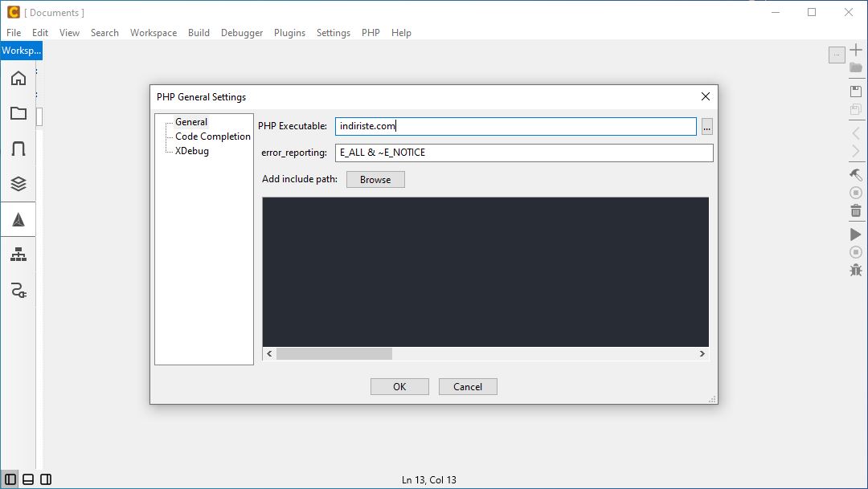Click the Ln 13, Col 13 status text
Viewport: 868px width, 489px height.
pos(429,479)
